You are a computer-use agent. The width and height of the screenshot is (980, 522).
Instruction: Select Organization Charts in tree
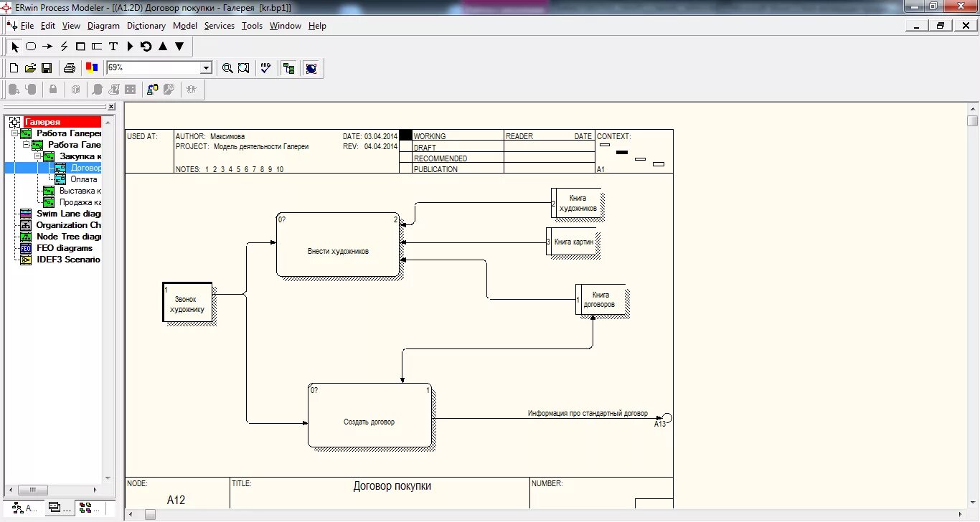tap(69, 225)
